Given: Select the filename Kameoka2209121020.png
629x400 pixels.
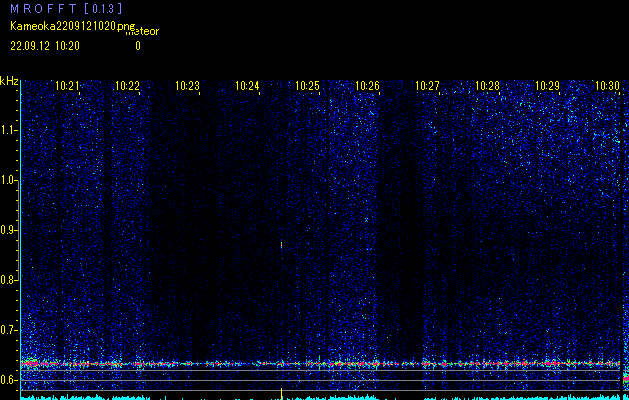Looking at the screenshot, I should coord(73,26).
